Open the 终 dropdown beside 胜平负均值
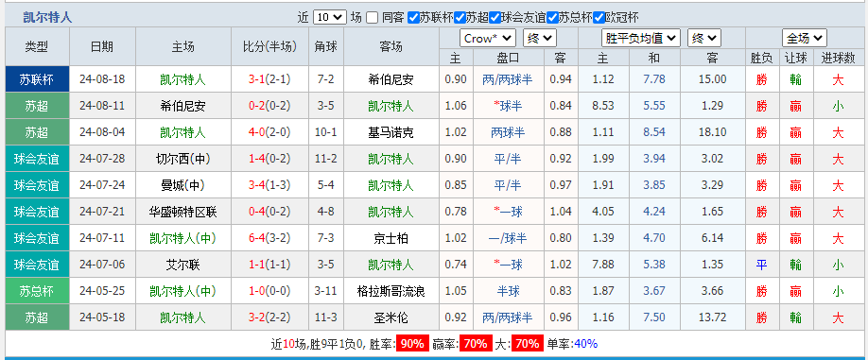The image size is (868, 360). point(704,39)
